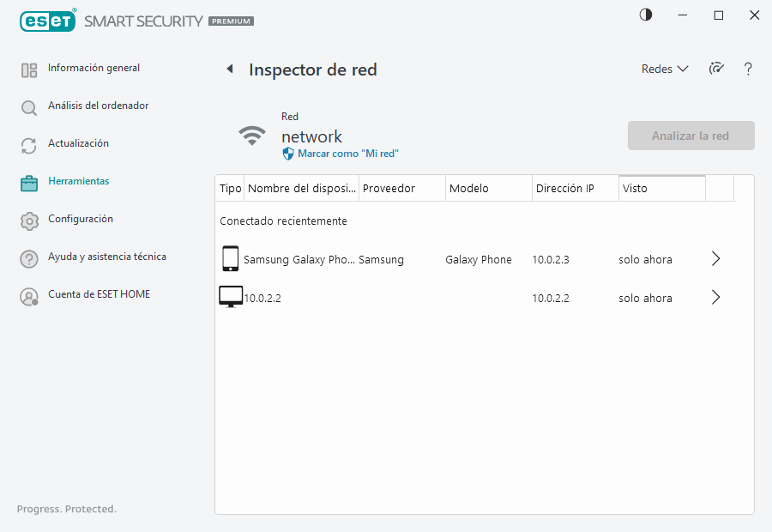This screenshot has height=532, width=772.
Task: Click the Samsung Galaxy Phone device icon
Action: (230, 259)
